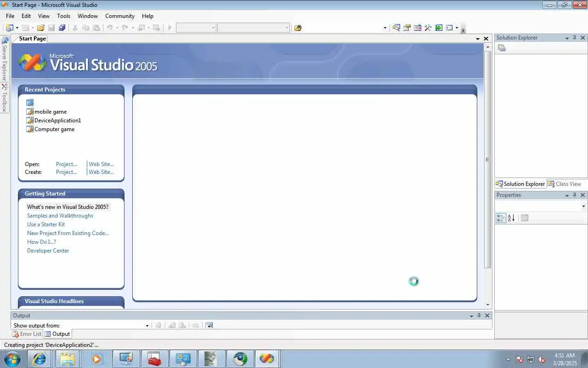Click Windows Start orb on taskbar
The width and height of the screenshot is (588, 368).
(12, 359)
